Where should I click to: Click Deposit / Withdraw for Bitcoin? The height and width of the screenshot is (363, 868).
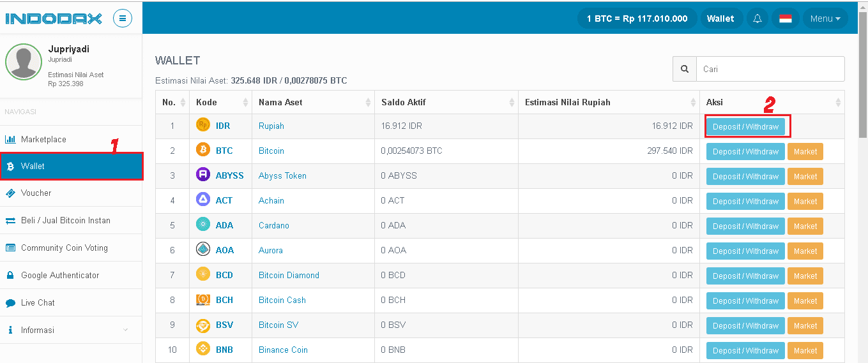pos(745,151)
